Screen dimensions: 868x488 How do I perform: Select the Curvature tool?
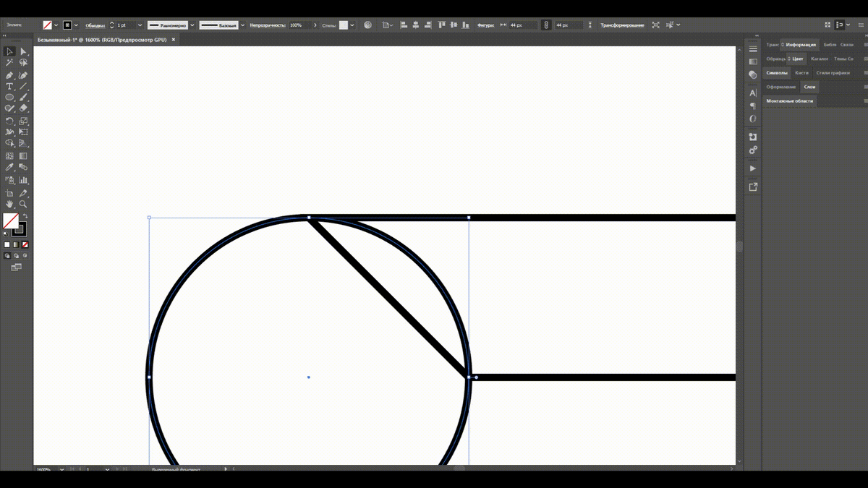click(23, 75)
